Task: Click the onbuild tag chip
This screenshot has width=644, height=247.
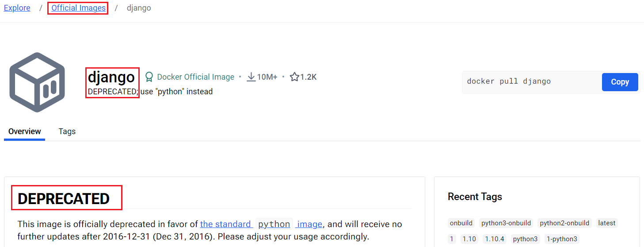Action: 461,223
